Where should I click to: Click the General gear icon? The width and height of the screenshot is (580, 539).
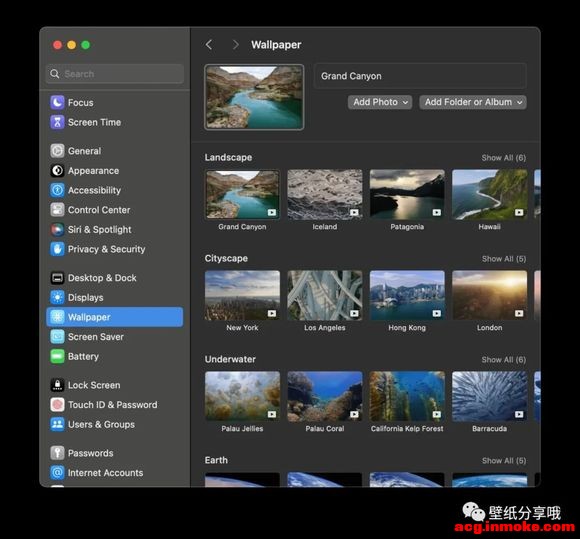pos(57,151)
